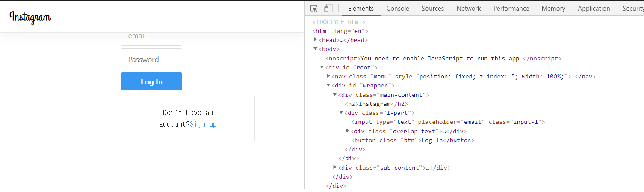Switch to the Application tab
644x192 pixels.
pyautogui.click(x=594, y=9)
